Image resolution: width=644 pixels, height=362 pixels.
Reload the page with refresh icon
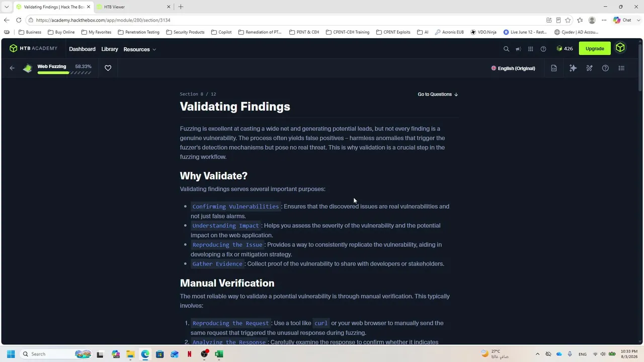pyautogui.click(x=19, y=20)
